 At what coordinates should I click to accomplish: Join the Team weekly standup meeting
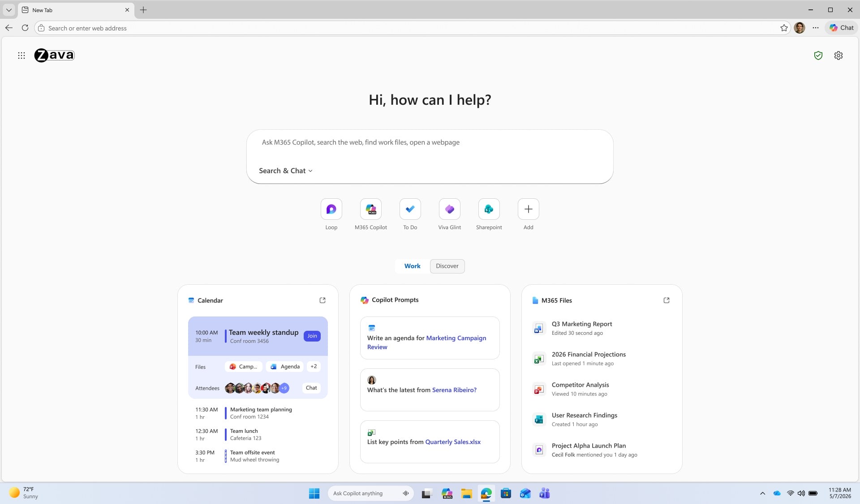coord(312,336)
